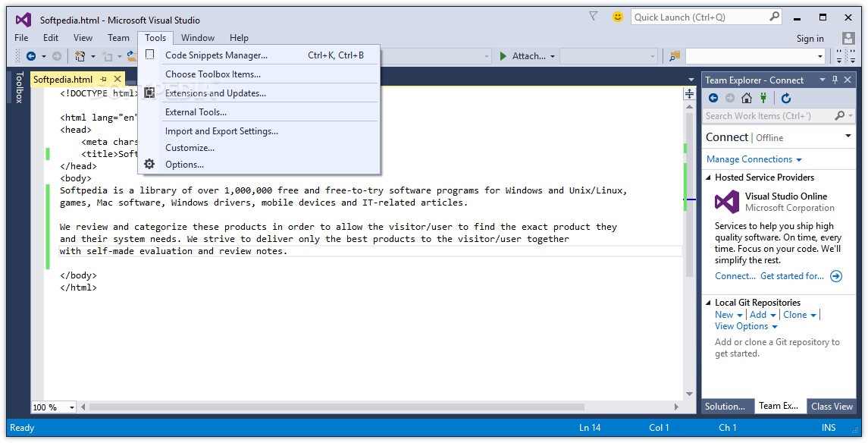
Task: Open Navigate Backward history dropdown arrow
Action: click(44, 56)
